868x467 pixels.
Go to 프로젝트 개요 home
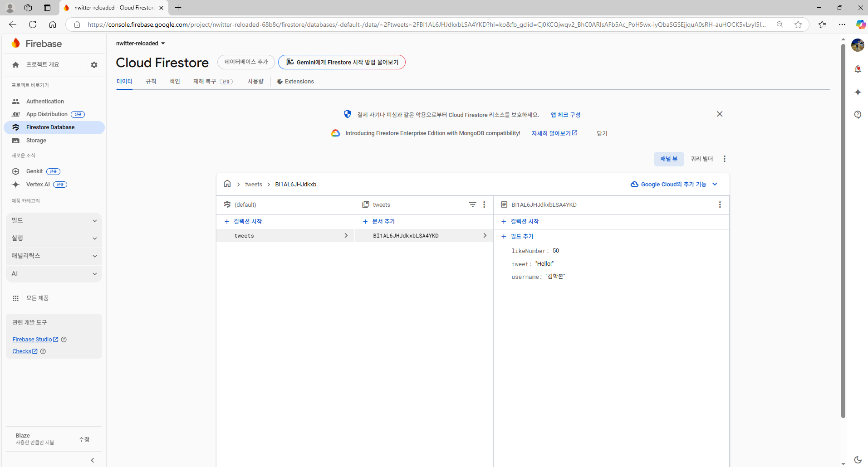(43, 64)
